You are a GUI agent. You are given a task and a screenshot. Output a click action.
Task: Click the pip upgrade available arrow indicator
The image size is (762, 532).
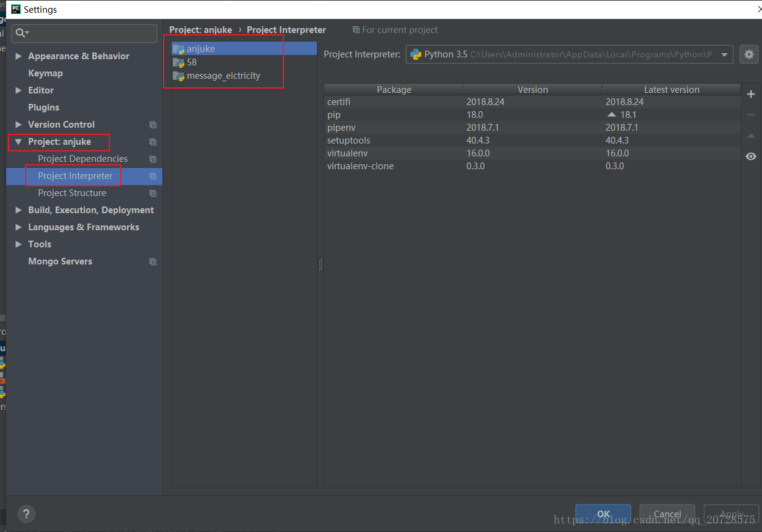(611, 115)
